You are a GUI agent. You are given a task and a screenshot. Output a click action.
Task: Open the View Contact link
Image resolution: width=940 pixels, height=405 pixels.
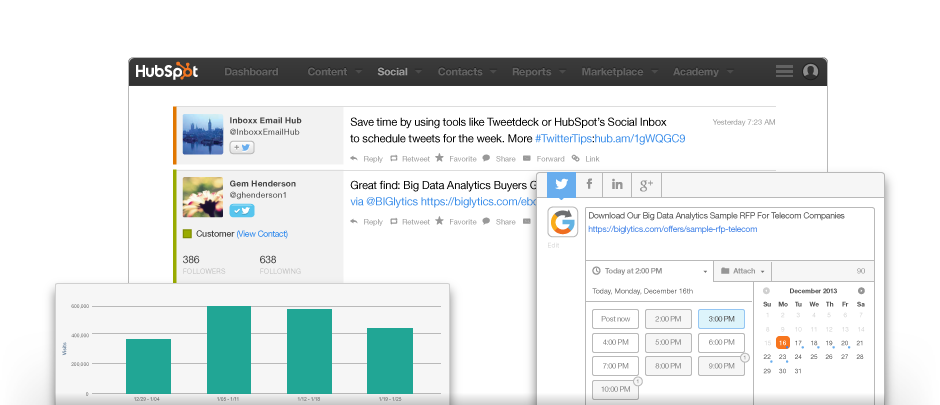(262, 234)
